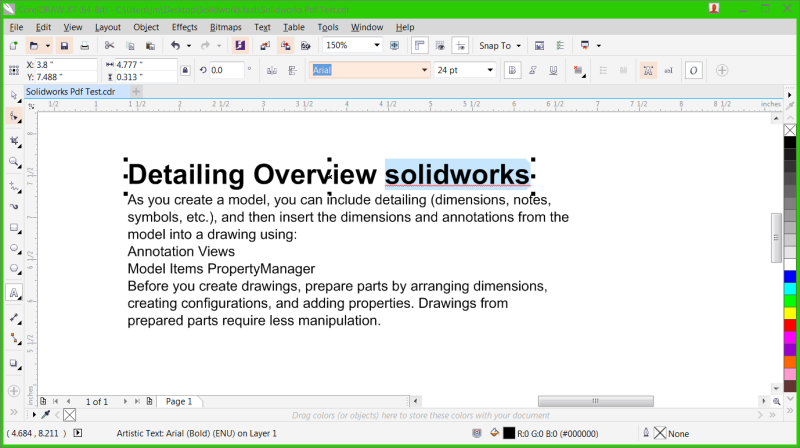Click the Page 1 tab
800x448 pixels.
[179, 402]
